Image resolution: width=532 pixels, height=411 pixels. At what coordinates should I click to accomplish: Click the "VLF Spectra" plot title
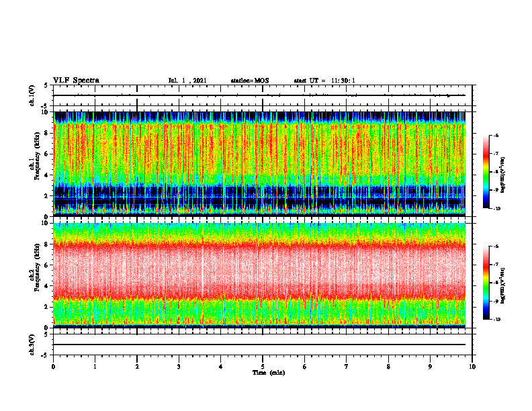[76, 81]
